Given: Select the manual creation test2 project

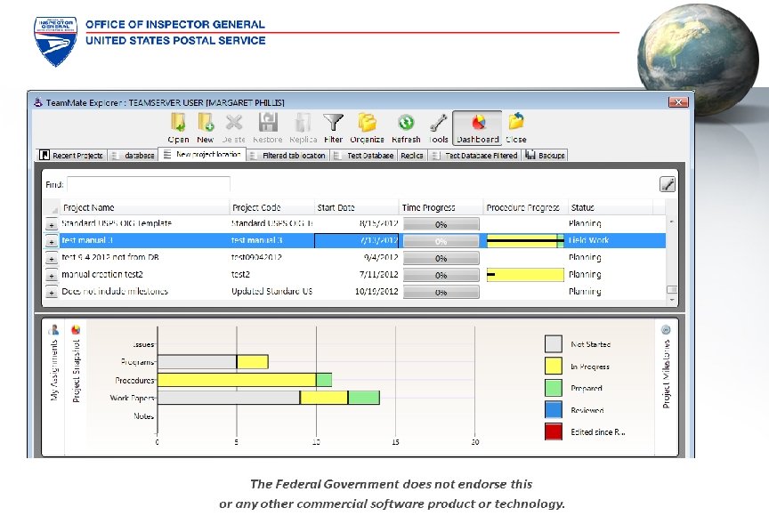Looking at the screenshot, I should pos(102,274).
